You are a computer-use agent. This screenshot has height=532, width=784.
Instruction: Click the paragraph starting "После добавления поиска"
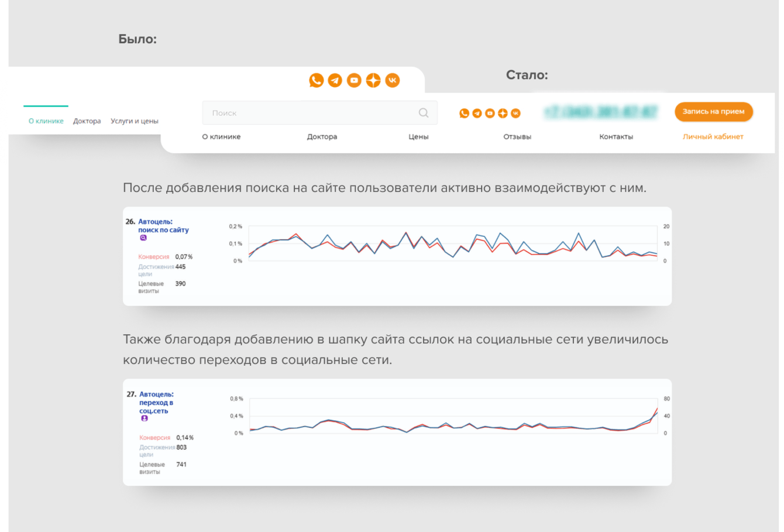pos(384,188)
